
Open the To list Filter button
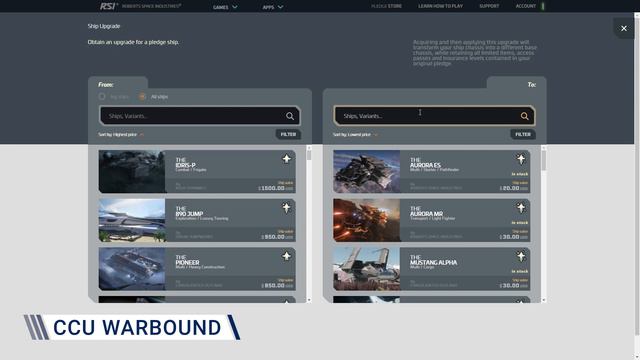(x=523, y=134)
